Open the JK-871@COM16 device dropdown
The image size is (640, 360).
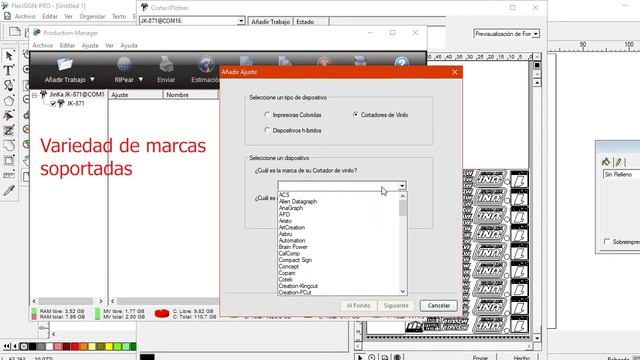point(241,21)
